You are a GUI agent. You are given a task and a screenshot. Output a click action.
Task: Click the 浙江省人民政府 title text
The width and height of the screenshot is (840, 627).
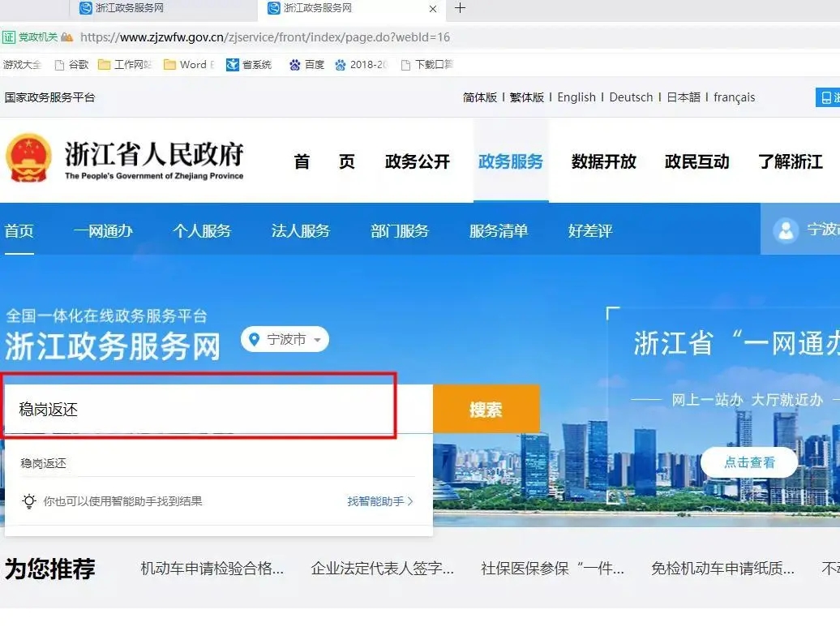[x=154, y=154]
